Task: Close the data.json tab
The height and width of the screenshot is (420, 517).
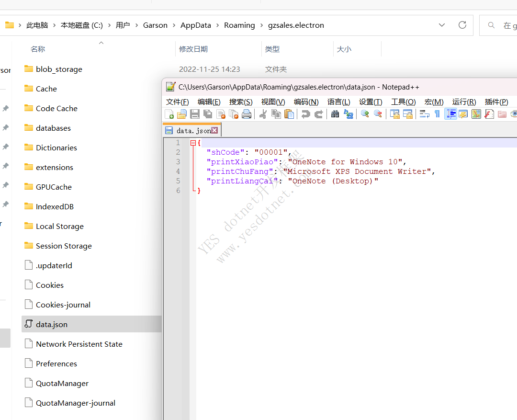Action: (x=214, y=130)
